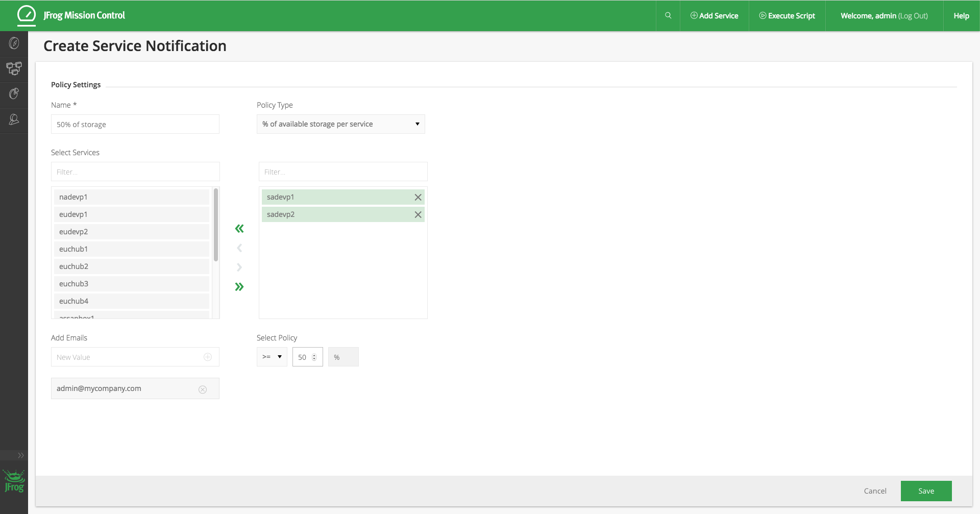980x514 pixels.
Task: Open the first sidebar navigation icon
Action: [x=14, y=43]
